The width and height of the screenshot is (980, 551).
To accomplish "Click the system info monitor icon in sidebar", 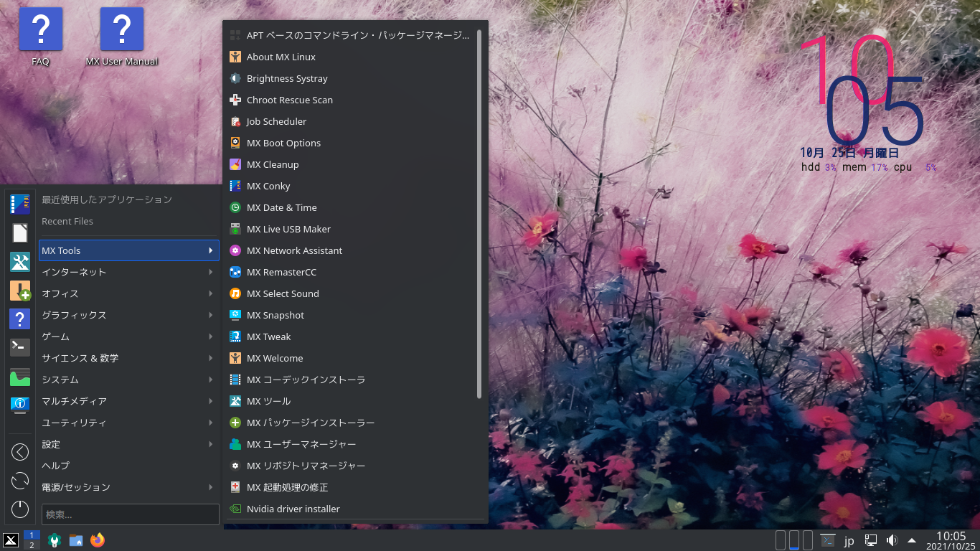I will pos(20,405).
